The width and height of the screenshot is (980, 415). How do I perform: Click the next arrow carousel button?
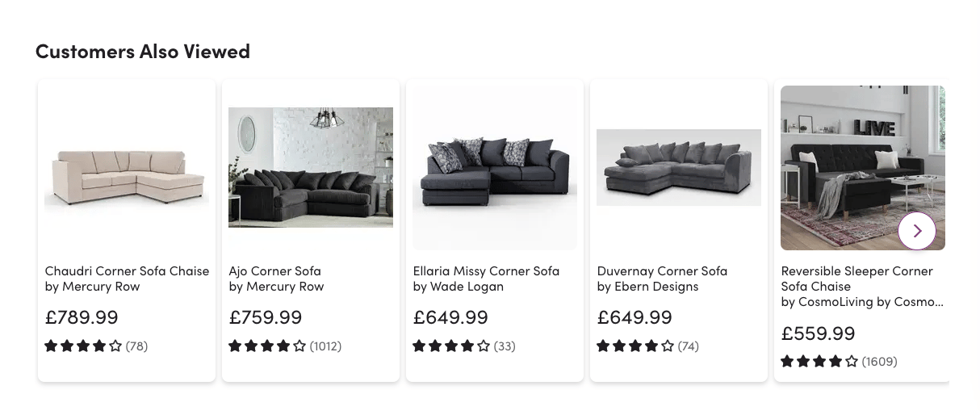(x=916, y=231)
